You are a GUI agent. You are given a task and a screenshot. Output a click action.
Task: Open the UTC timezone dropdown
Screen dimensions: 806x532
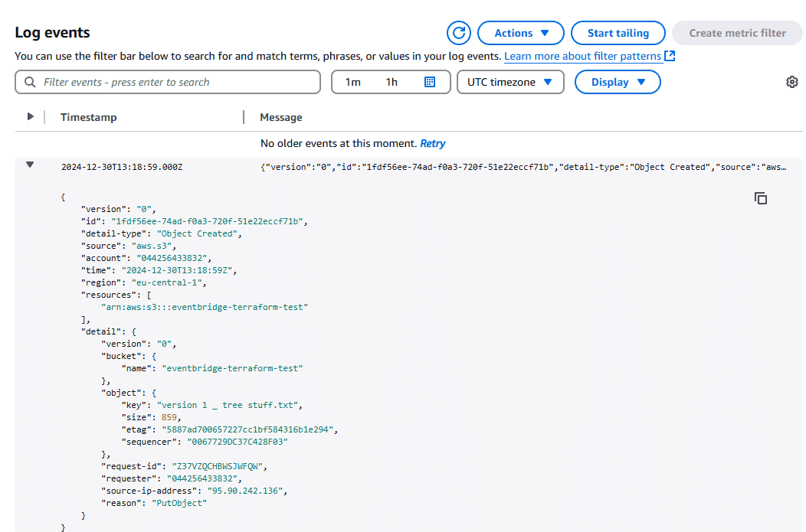(x=510, y=82)
